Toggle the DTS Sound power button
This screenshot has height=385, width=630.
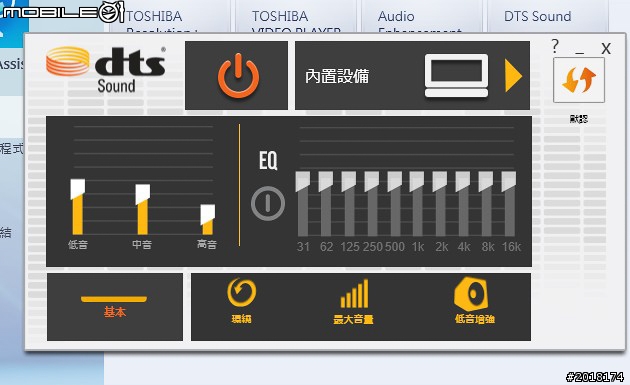[238, 76]
